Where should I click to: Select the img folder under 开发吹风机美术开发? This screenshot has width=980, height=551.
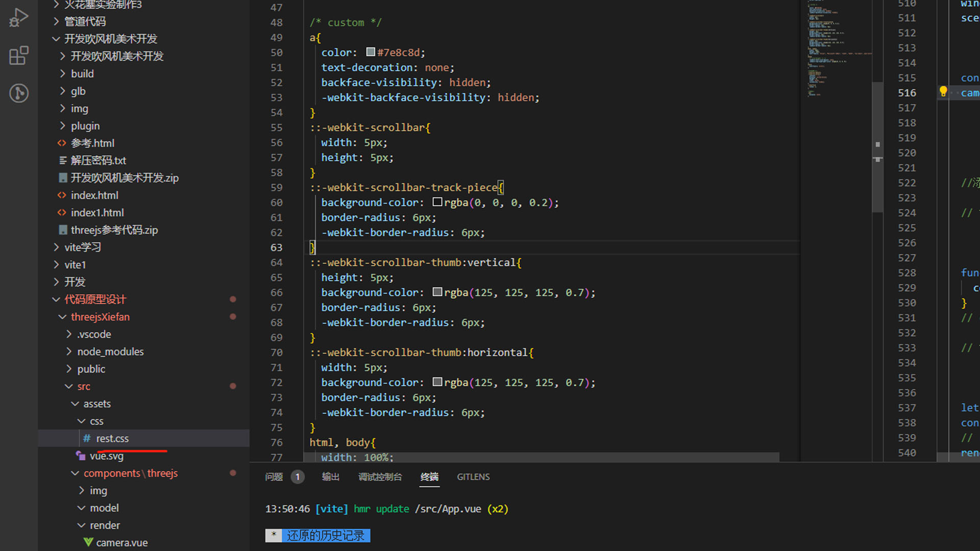[144, 109]
